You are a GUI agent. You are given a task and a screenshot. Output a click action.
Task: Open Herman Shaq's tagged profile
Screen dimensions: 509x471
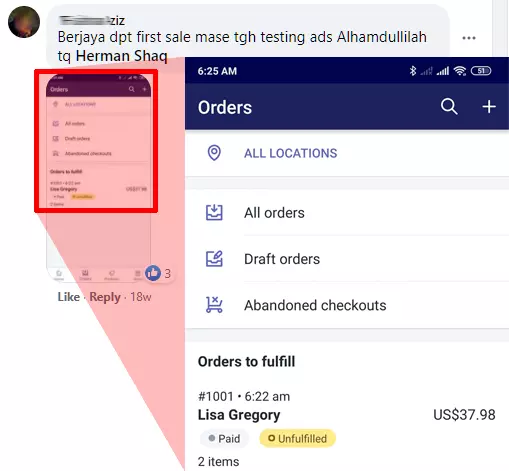[121, 56]
